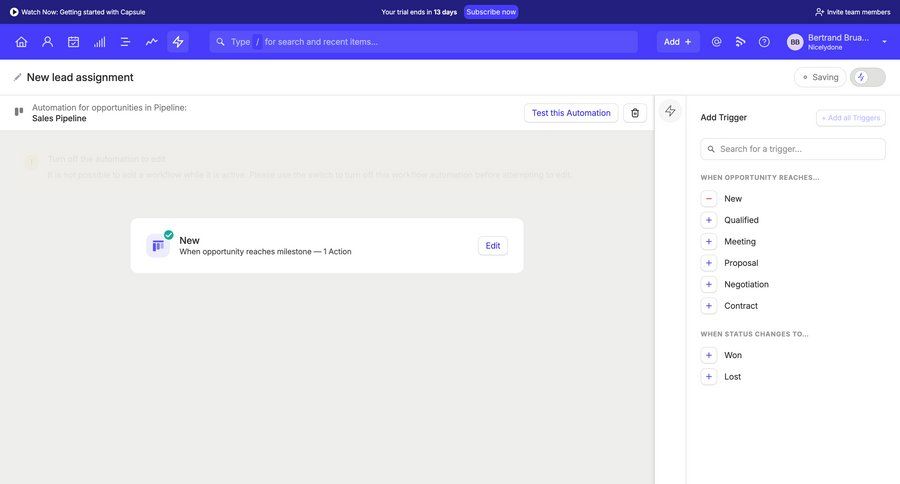Go to the Home dashboard icon

tap(21, 42)
